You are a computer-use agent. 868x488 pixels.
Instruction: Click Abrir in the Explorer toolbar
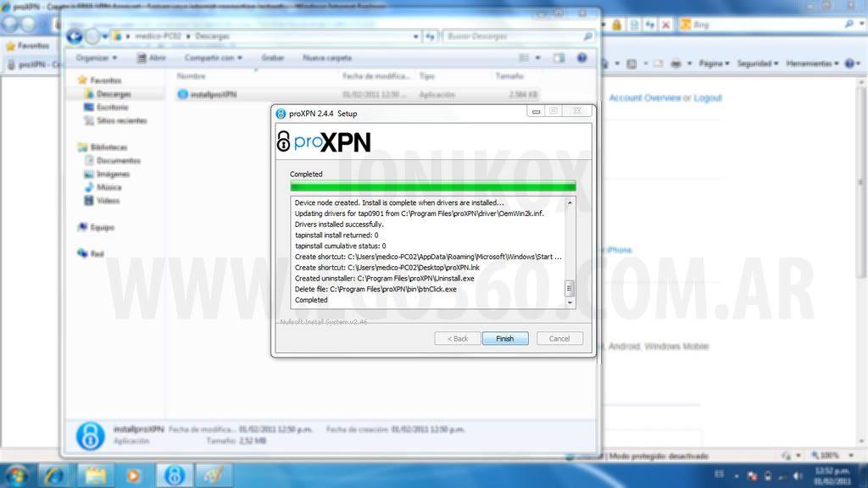pos(151,58)
